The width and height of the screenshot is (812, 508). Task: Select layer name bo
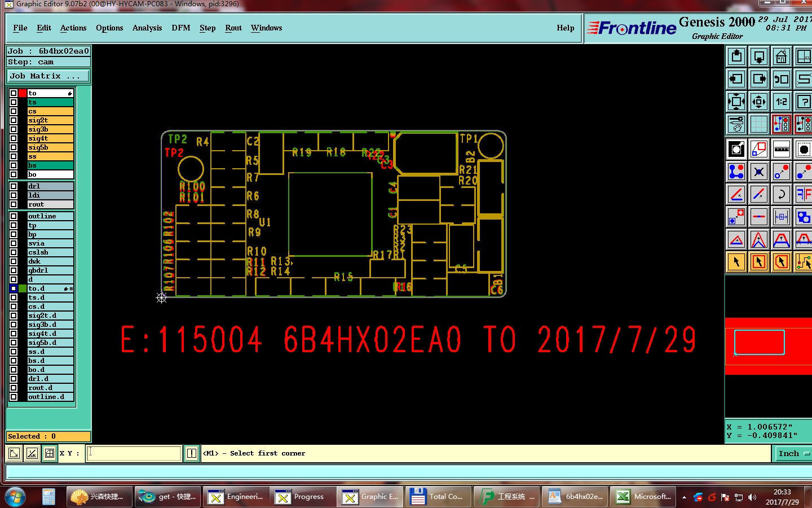click(51, 174)
